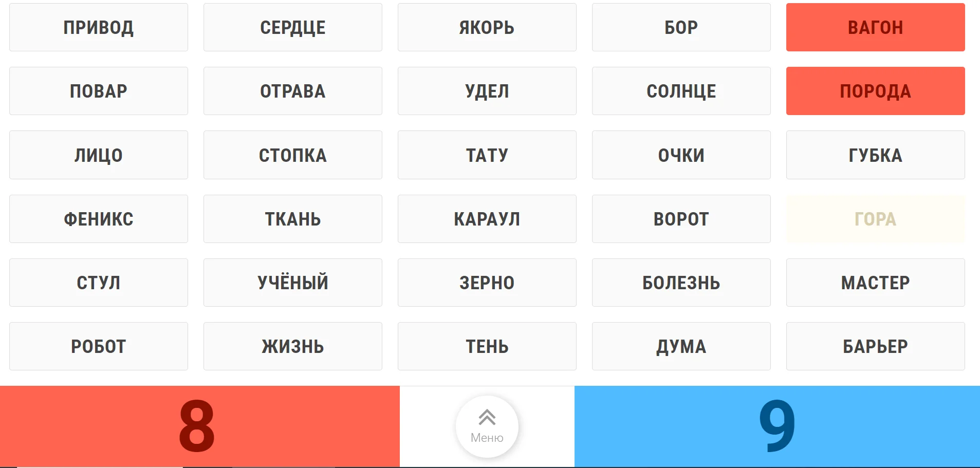Open the Меню expander button
The width and height of the screenshot is (980, 468).
click(487, 426)
